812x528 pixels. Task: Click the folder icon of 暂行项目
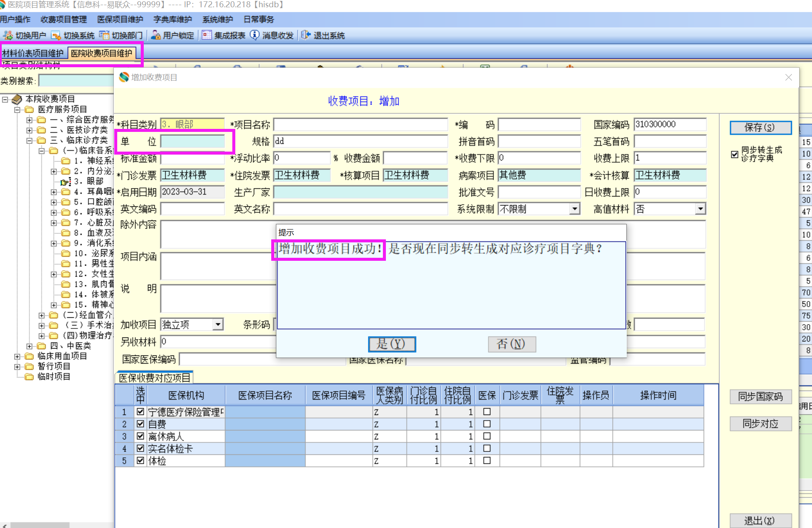pos(29,367)
